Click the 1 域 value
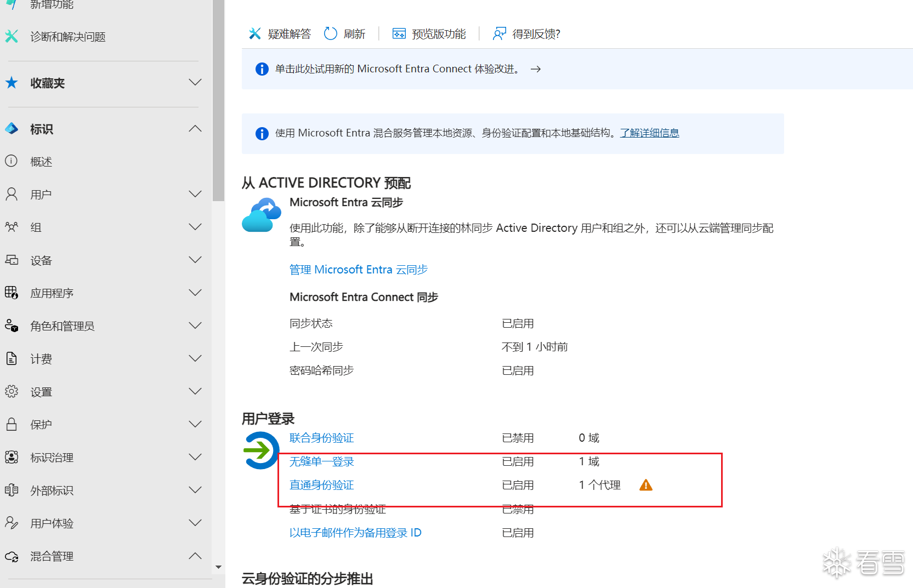The image size is (913, 588). coord(589,461)
